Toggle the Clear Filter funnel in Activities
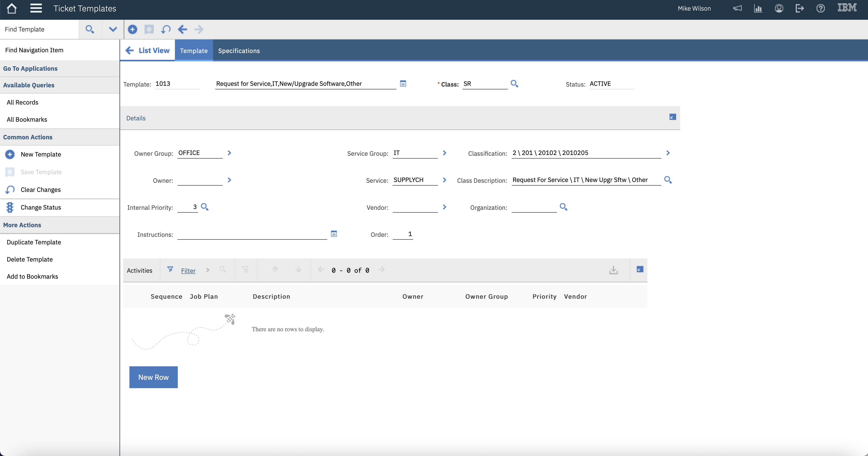 coord(246,270)
